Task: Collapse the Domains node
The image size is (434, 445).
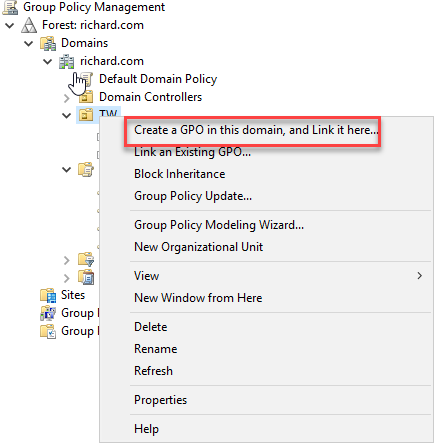Action: tap(29, 43)
